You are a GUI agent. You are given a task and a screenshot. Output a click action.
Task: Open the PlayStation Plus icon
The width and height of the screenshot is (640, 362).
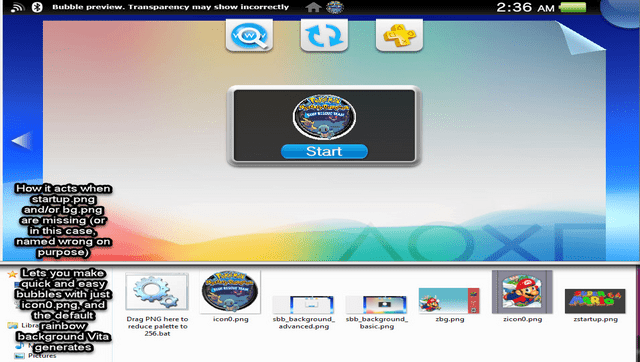(x=399, y=36)
